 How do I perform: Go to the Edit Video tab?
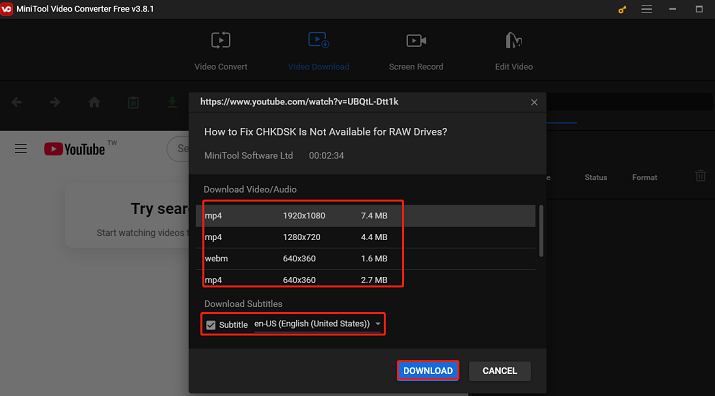point(514,51)
